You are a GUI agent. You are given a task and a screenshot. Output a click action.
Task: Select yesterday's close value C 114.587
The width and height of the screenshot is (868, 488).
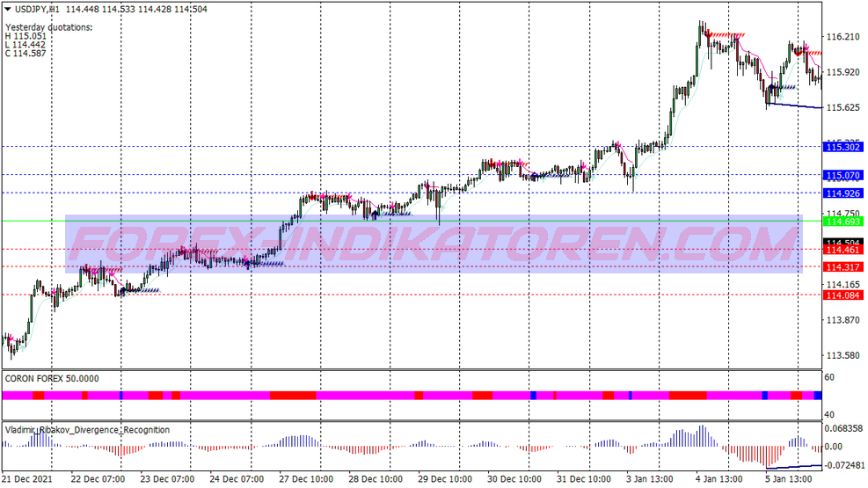(x=26, y=54)
